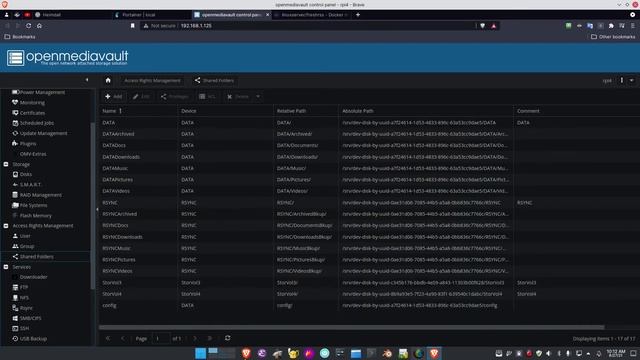The width and height of the screenshot is (640, 360).
Task: Collapse the navigation sidebar with top arrow
Action: (x=87, y=80)
